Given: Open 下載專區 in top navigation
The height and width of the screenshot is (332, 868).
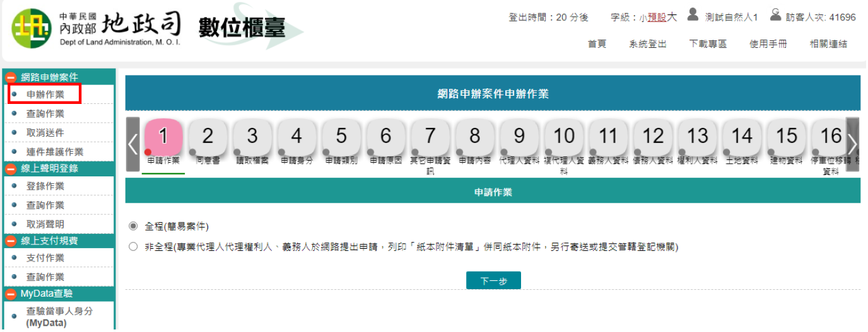Looking at the screenshot, I should [708, 44].
